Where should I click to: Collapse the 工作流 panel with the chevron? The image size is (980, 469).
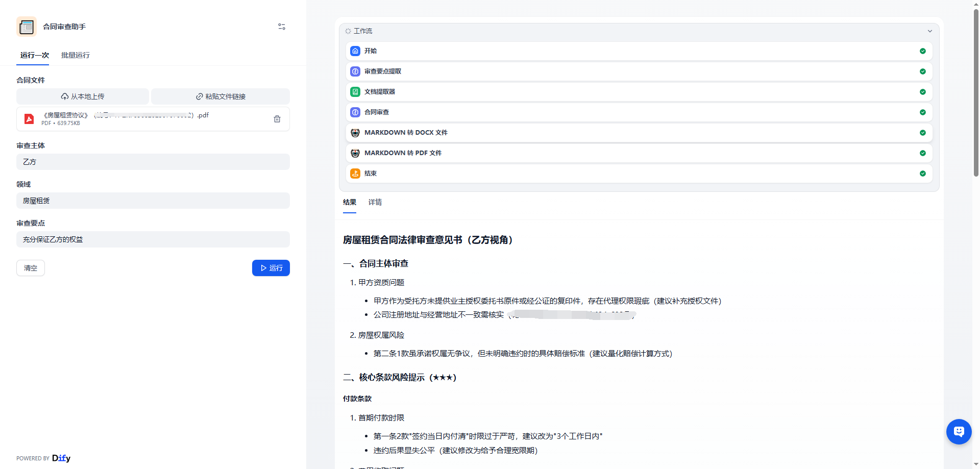[x=930, y=31]
